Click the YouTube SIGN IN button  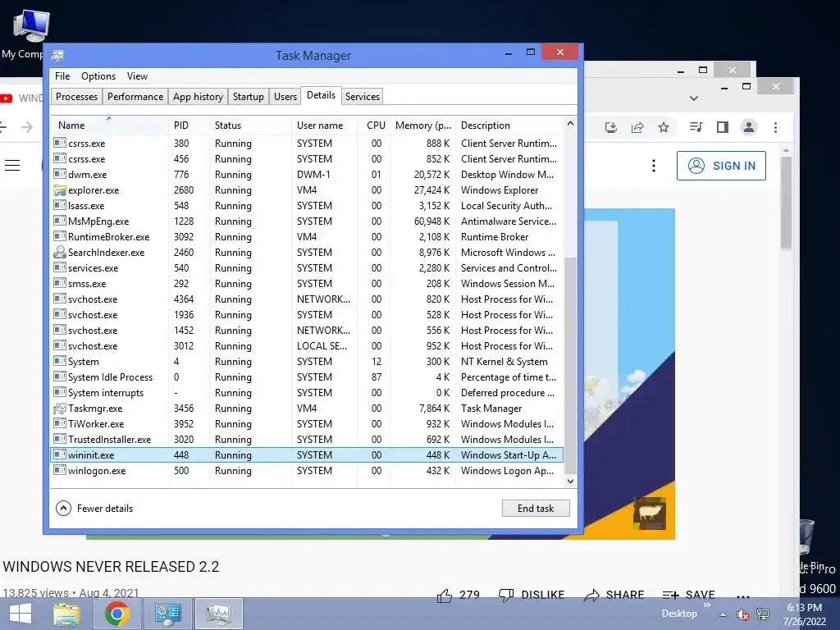[721, 166]
